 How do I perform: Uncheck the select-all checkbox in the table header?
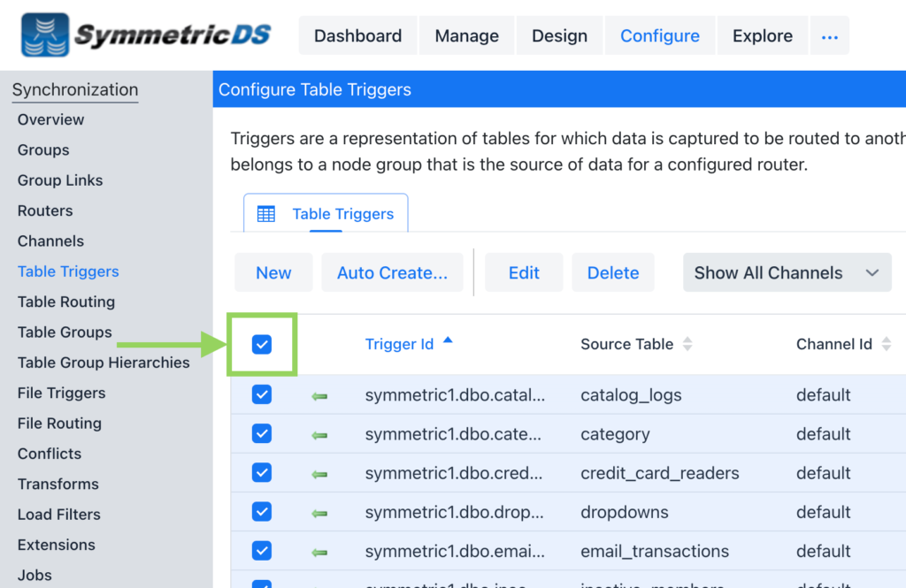[261, 345]
